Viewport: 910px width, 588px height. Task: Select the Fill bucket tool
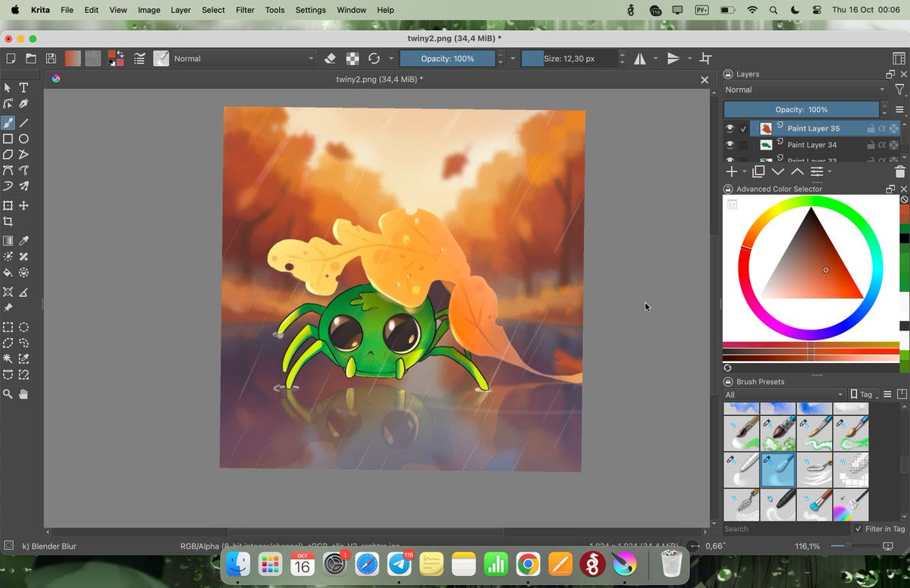click(8, 273)
